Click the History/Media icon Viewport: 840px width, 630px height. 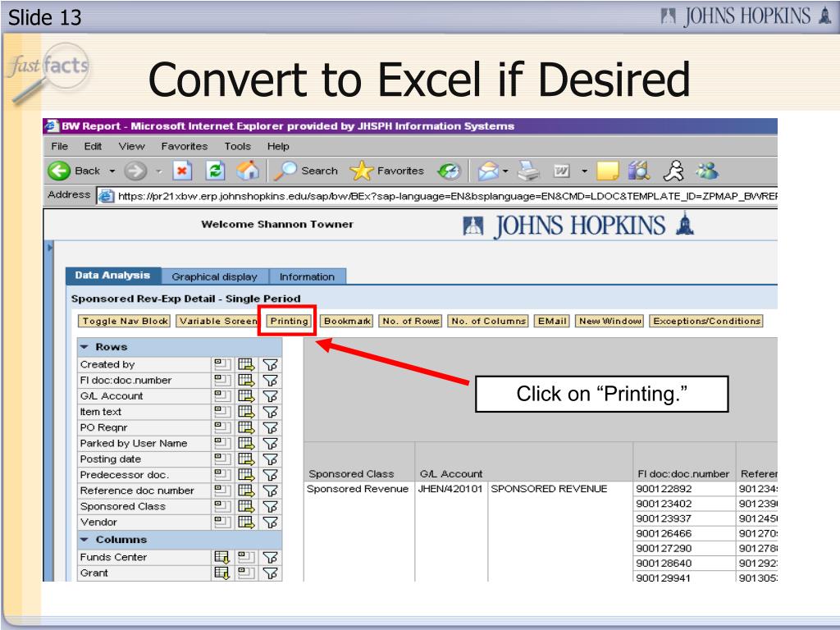tap(449, 171)
